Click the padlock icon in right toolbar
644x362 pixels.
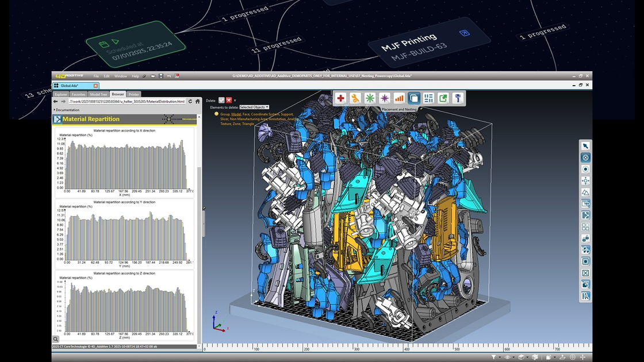pos(585,238)
